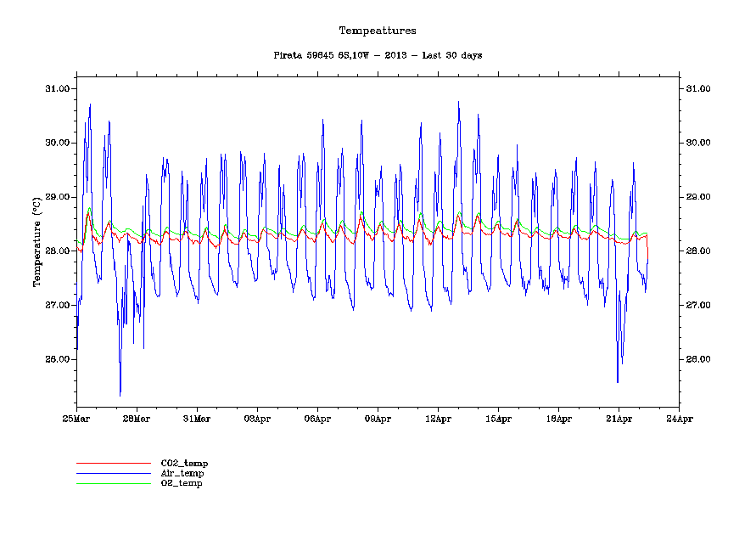Screen dimensions: 756x535
Task: Click the 12Apr x-axis date label
Action: (x=438, y=419)
